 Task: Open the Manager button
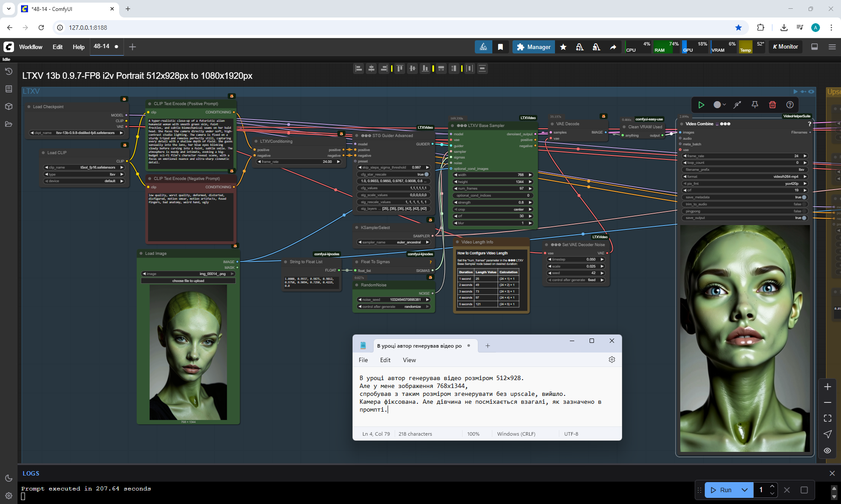pos(534,47)
